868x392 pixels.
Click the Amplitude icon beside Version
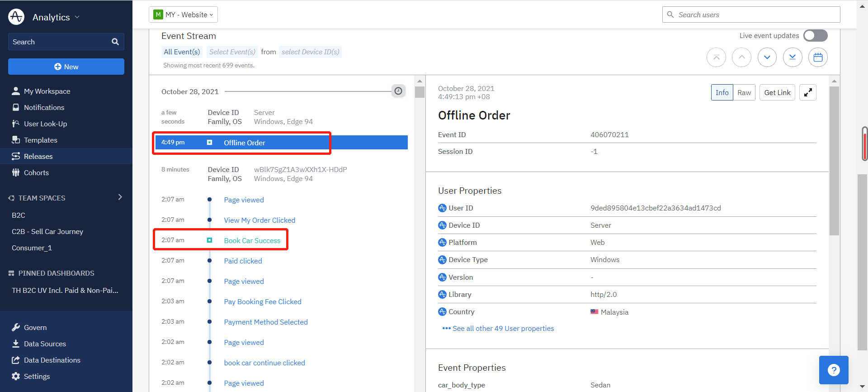(x=442, y=277)
